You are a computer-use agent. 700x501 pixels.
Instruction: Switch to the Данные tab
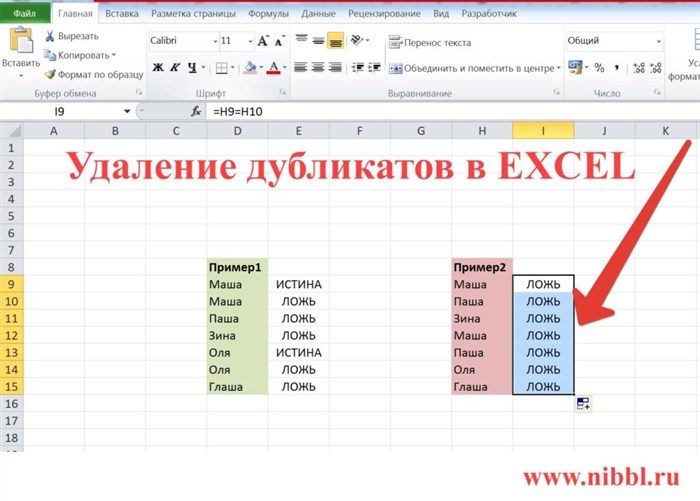pyautogui.click(x=318, y=14)
